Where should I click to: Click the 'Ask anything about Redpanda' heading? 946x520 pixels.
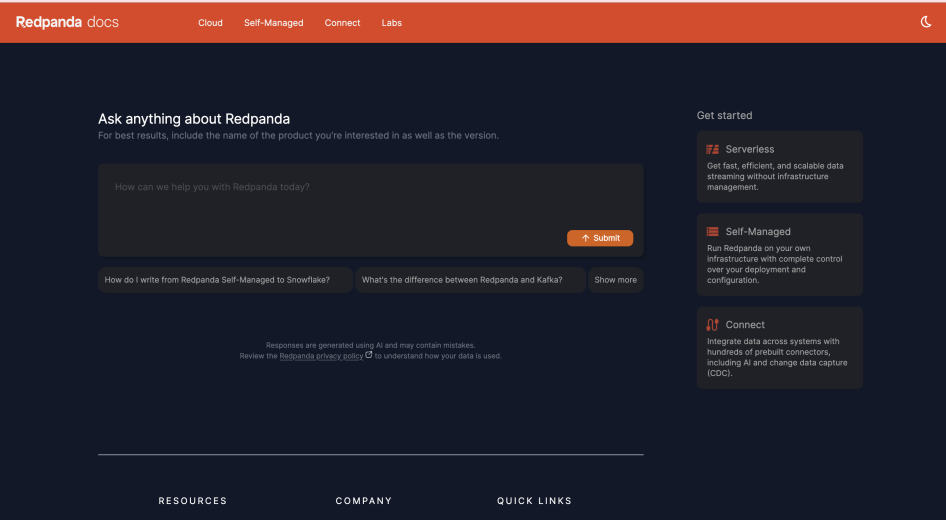click(194, 119)
